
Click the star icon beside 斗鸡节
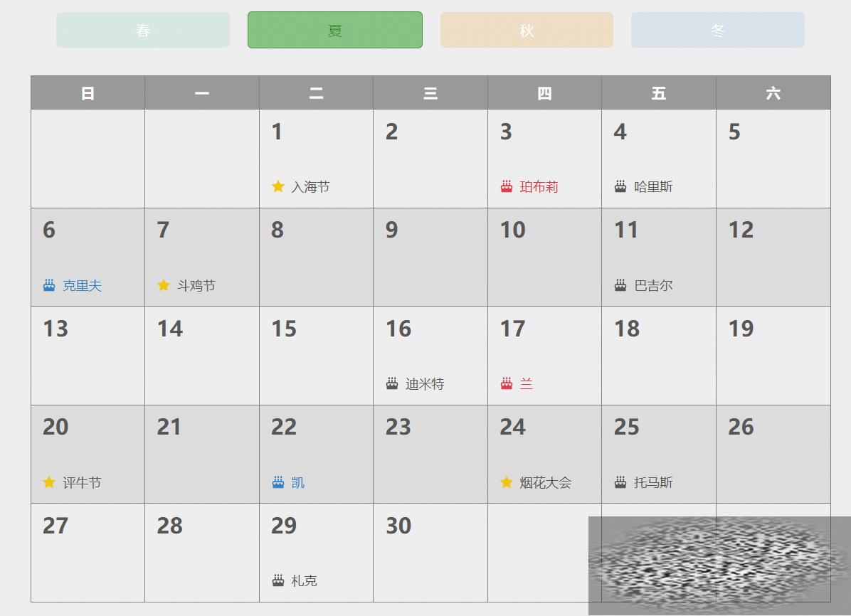click(x=164, y=285)
